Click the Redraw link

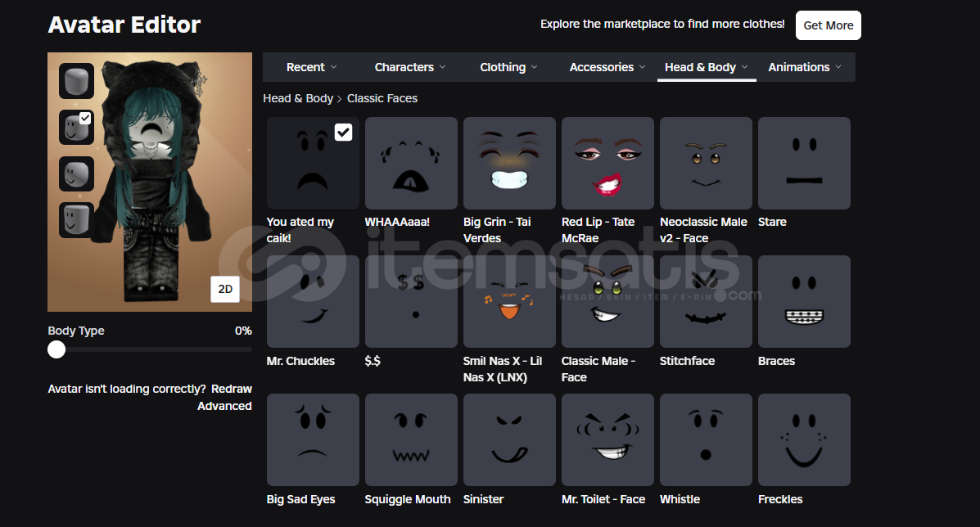pos(231,389)
